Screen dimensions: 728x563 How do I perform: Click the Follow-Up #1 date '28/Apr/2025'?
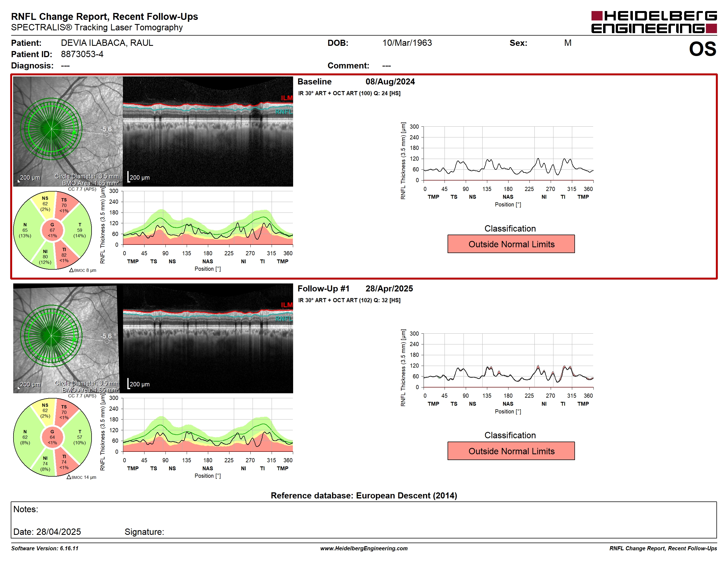click(x=389, y=288)
